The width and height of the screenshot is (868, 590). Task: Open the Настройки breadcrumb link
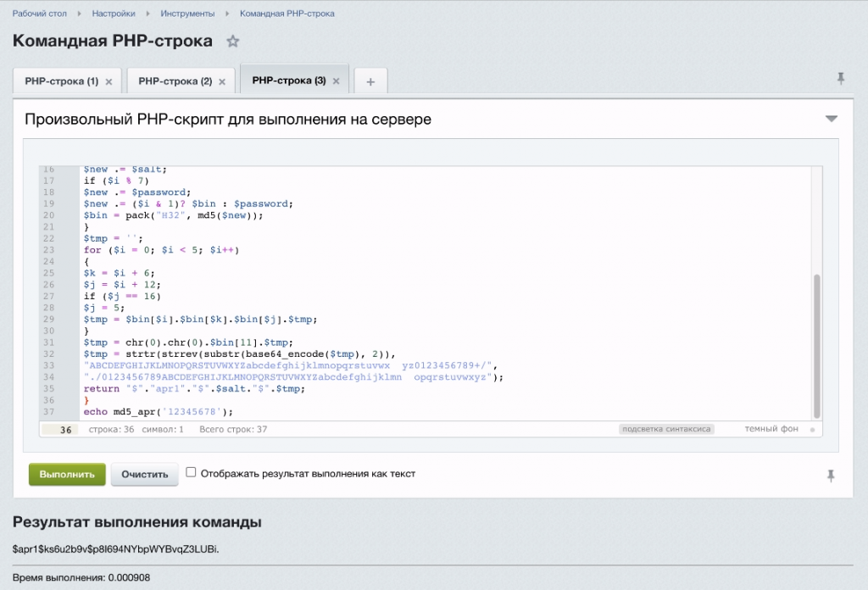click(x=114, y=14)
